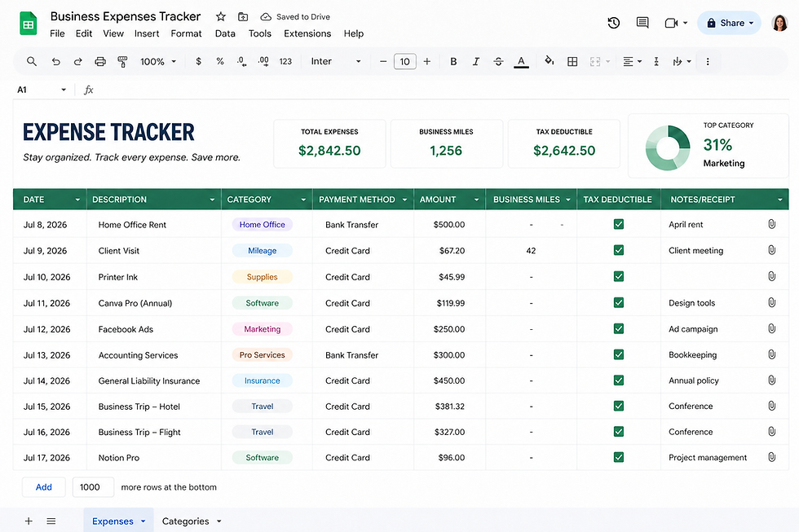Format as percent
799x532 pixels.
(x=220, y=62)
